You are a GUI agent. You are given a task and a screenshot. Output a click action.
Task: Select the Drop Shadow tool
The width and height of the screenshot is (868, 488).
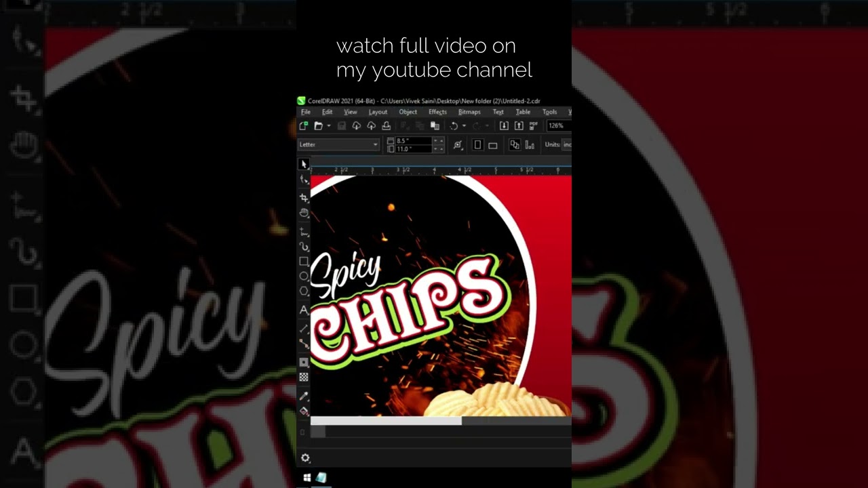click(304, 363)
